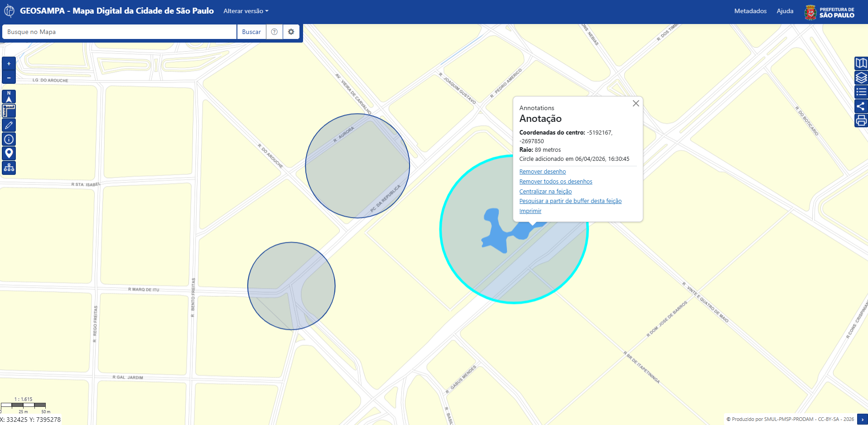Open search help question mark icon
Viewport: 868px width, 425px height.
[x=274, y=32]
